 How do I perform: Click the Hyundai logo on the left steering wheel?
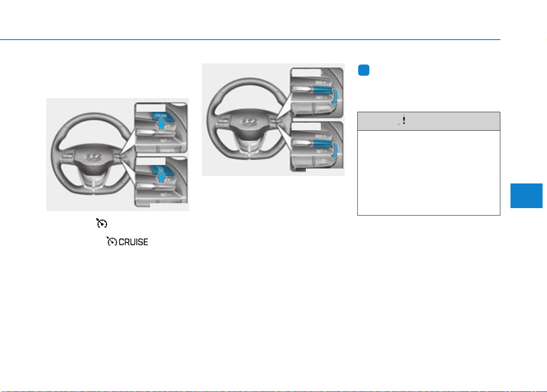tap(93, 157)
